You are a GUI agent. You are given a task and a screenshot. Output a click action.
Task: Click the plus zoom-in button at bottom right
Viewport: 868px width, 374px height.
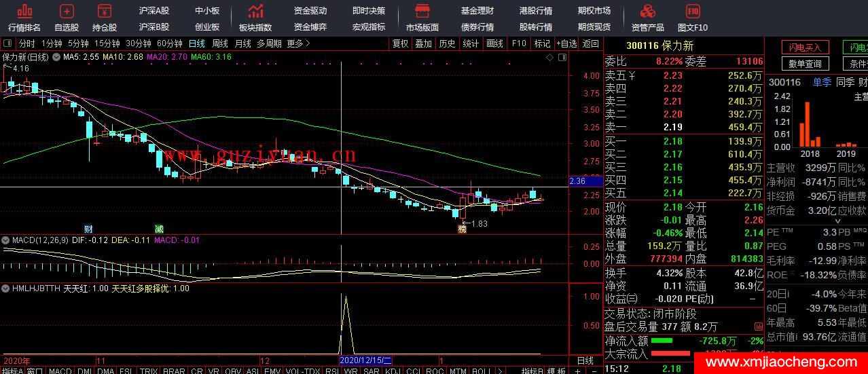[x=577, y=371]
